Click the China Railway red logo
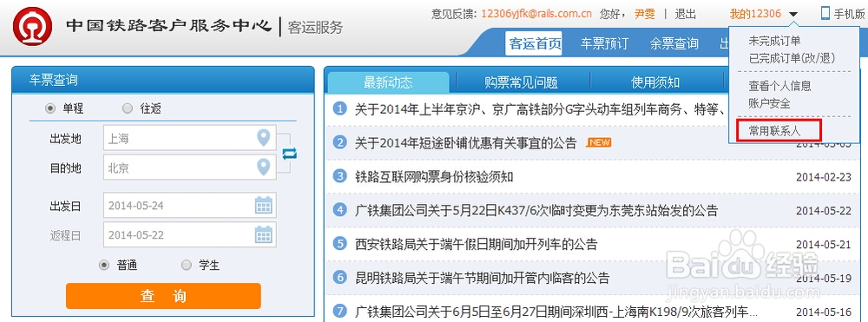Screen dimensions: 868x322 click(x=33, y=26)
